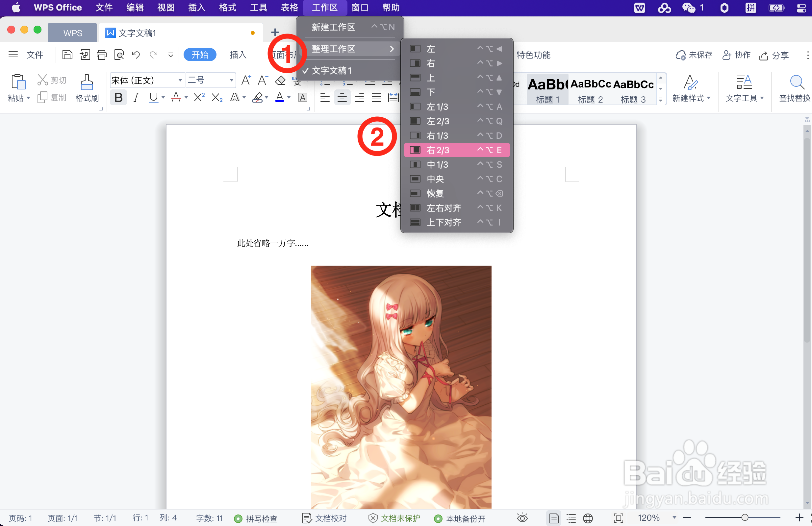The width and height of the screenshot is (812, 526).
Task: Toggle center alignment
Action: pos(342,98)
